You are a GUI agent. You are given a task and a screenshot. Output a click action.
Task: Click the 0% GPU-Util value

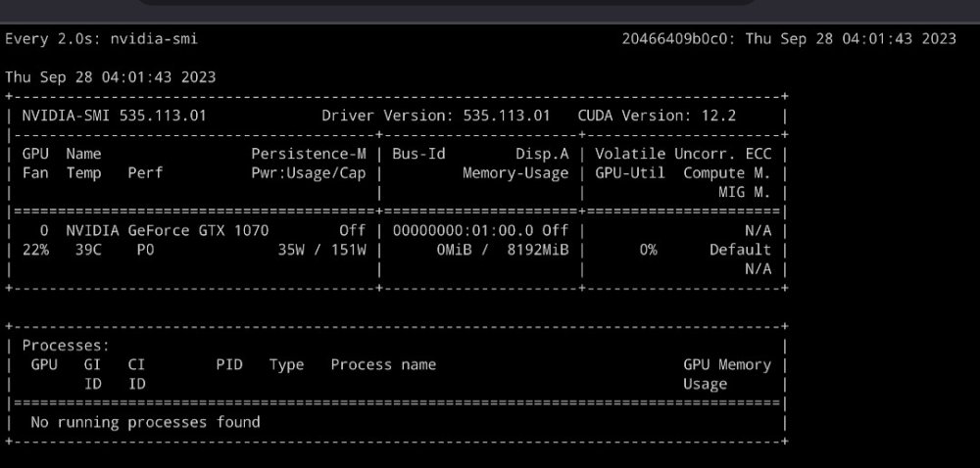(648, 251)
